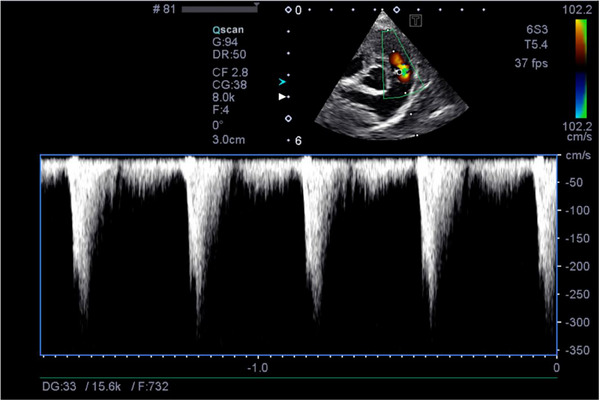Select the DR:50 dynamic range value
Viewport: 600px width, 401px height.
[x=229, y=54]
